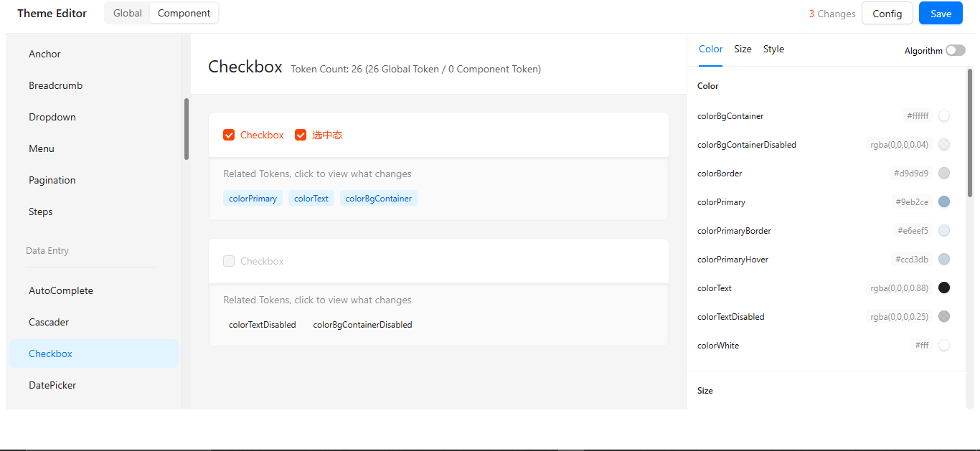
Task: Save the theme changes
Action: [941, 14]
